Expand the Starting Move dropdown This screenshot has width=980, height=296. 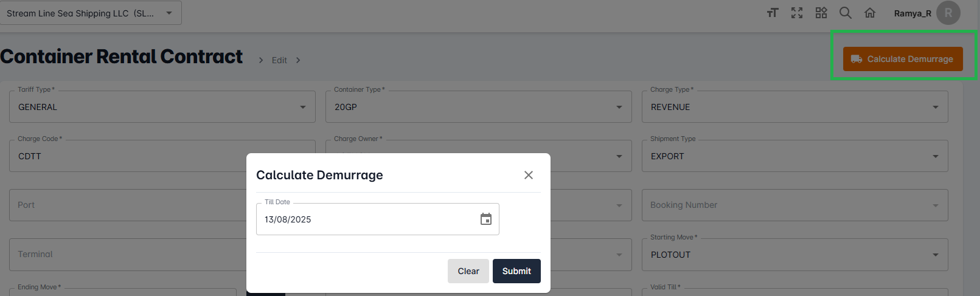tap(936, 255)
